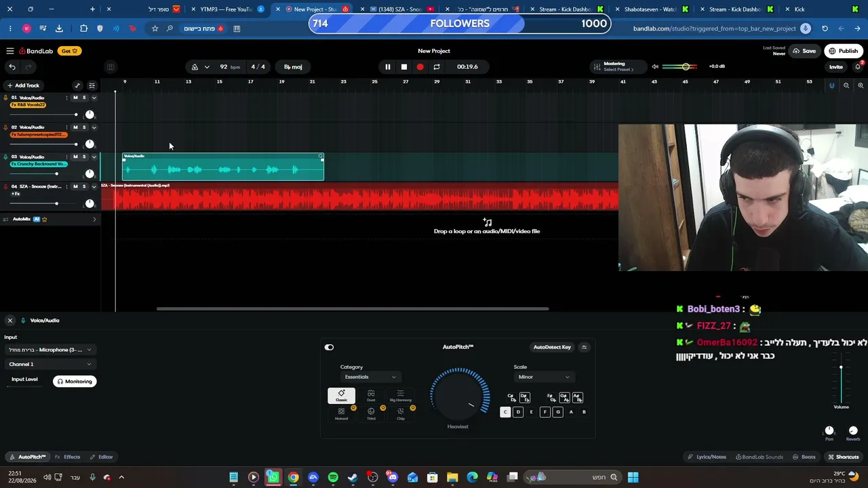Choose the Natural AutoPitch effect
Viewport: 868px width, 488px height.
point(341,413)
